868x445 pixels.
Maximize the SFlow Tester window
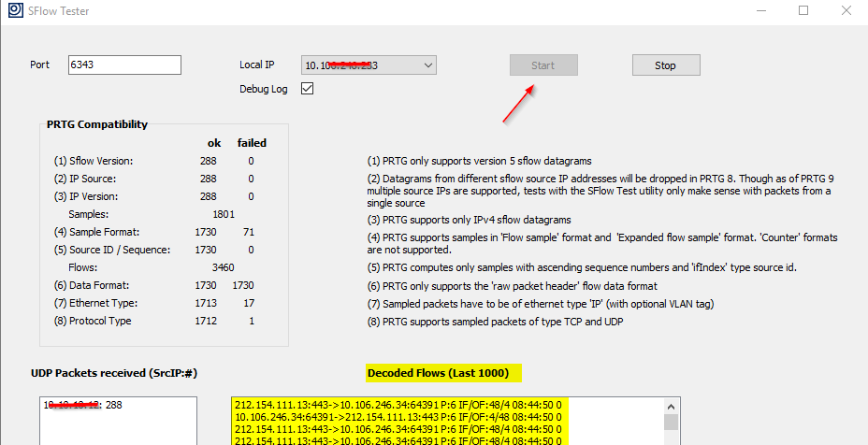point(803,10)
